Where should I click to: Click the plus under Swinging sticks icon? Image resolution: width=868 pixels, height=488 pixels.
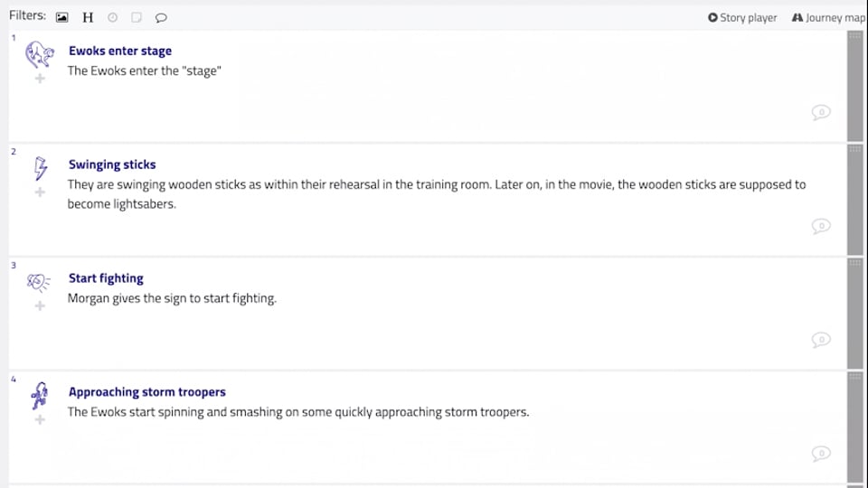tap(40, 192)
